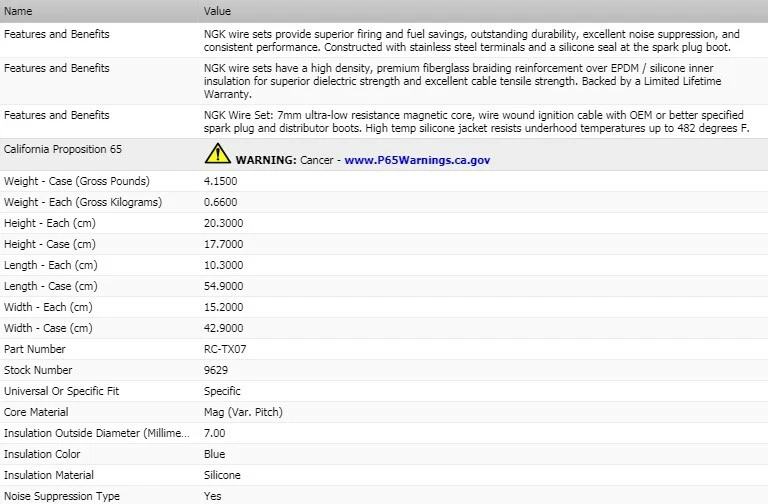Click the yellow Proposition 65 warning triangle icon
This screenshot has width=768, height=504.
[217, 153]
